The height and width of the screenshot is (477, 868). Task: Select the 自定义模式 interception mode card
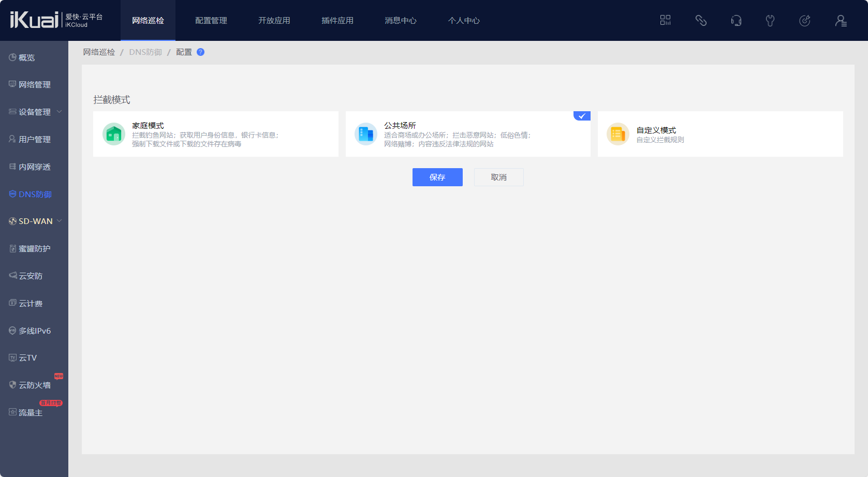tap(720, 134)
